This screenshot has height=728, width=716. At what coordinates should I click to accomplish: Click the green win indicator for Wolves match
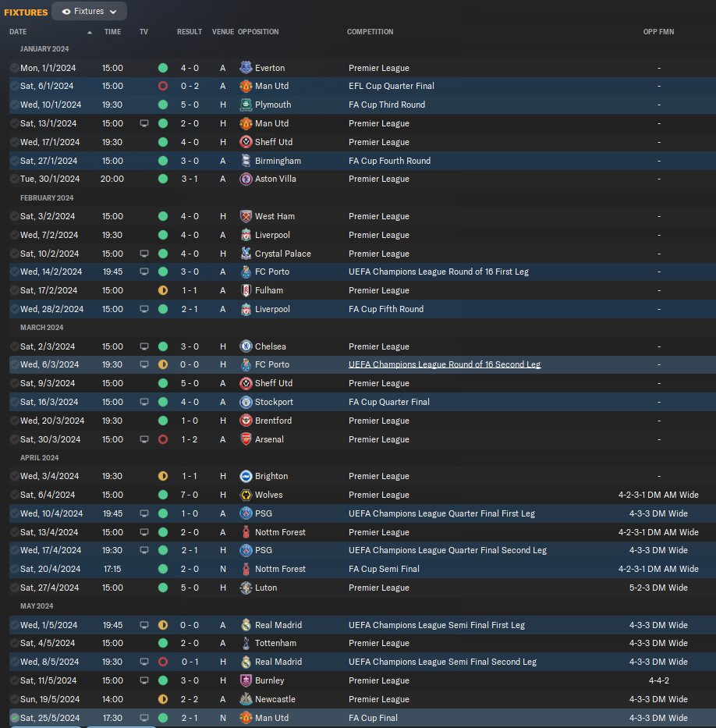pos(163,495)
